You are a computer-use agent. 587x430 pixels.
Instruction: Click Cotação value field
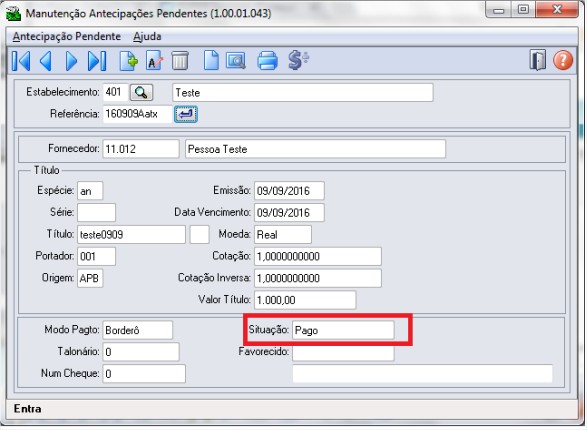tap(318, 256)
